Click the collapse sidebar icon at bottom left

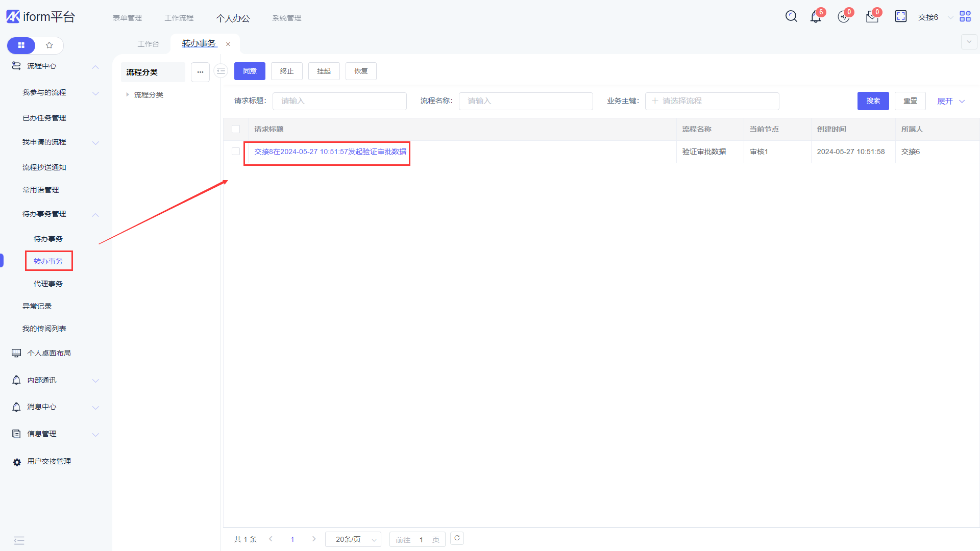click(19, 540)
